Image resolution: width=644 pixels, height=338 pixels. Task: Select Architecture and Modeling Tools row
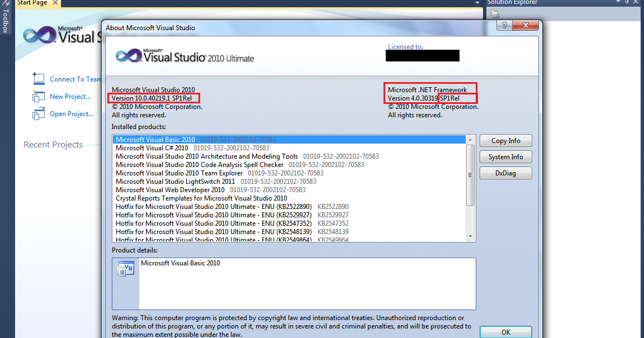[x=289, y=156]
